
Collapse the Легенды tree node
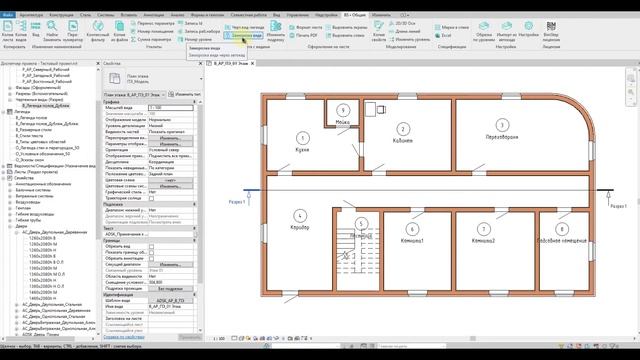(x=3, y=111)
